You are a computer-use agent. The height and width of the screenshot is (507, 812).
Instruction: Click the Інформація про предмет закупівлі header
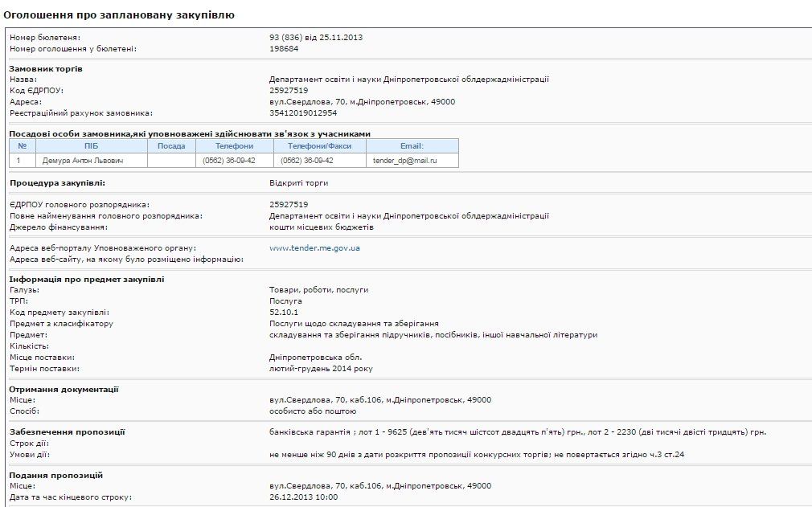tap(88, 280)
